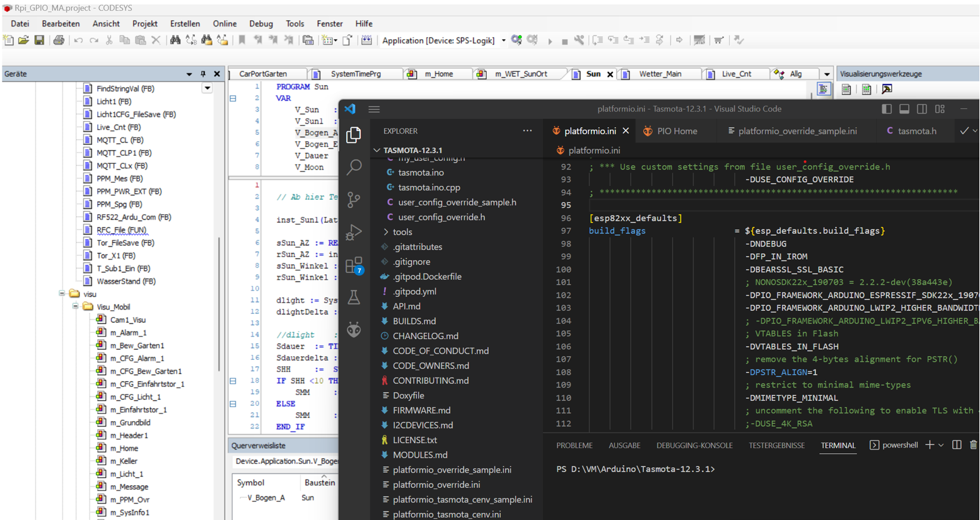
Task: Click the cut scissors icon in CODESYS toolbar
Action: tap(109, 40)
